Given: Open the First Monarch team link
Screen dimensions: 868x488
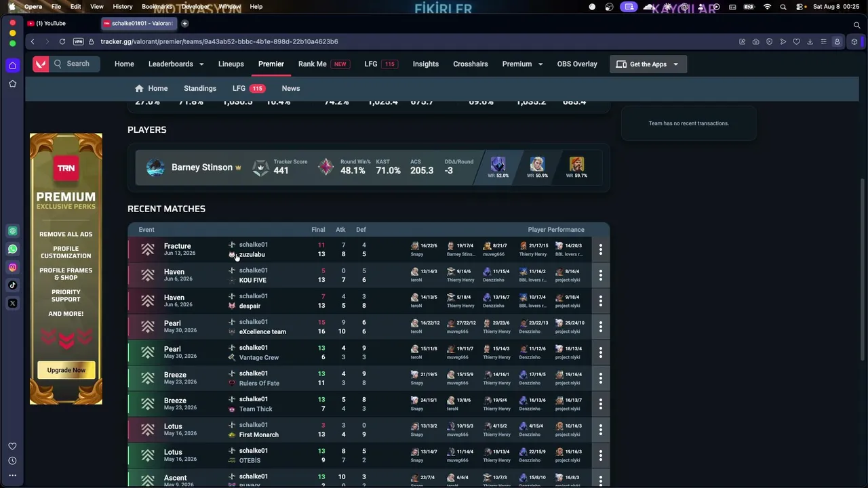Looking at the screenshot, I should pyautogui.click(x=259, y=435).
